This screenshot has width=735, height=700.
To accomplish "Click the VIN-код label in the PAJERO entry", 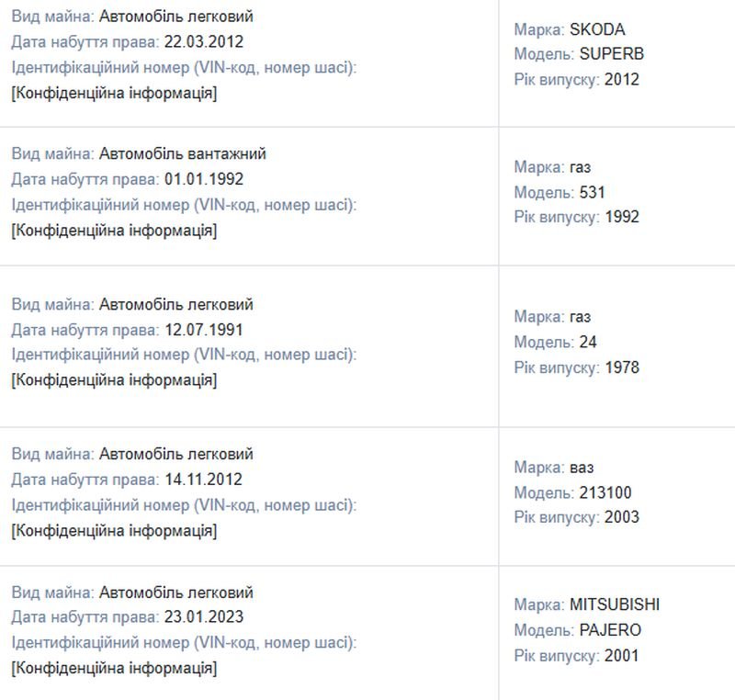I will [x=184, y=642].
